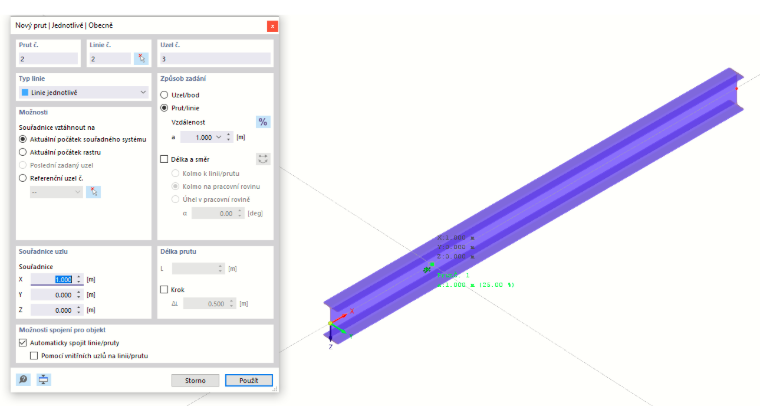Click the coordinate axis origin in viewport
The width and height of the screenshot is (760, 406).
point(331,324)
